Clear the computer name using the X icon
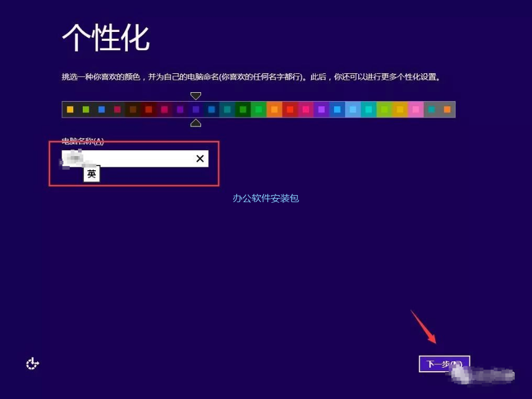 pos(199,158)
